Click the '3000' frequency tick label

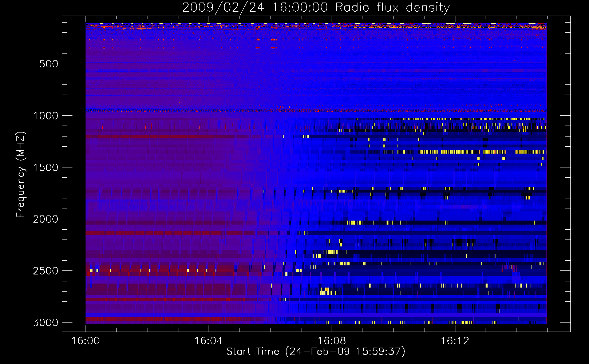pyautogui.click(x=46, y=323)
